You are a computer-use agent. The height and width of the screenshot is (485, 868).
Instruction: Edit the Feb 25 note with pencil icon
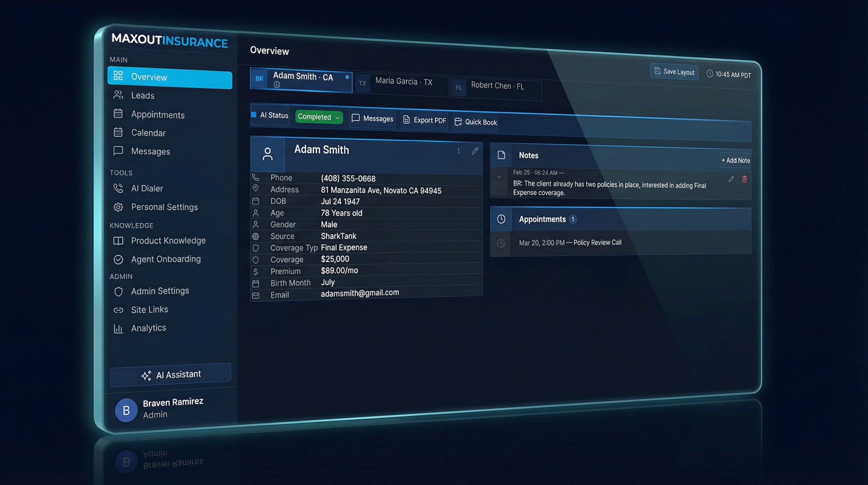pyautogui.click(x=731, y=179)
